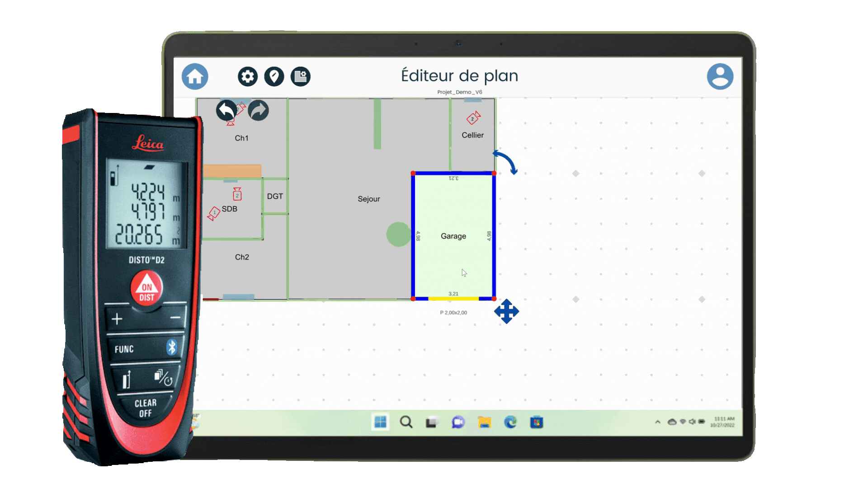868x488 pixels.
Task: Click the left 4,98 Garage dimension
Action: point(418,236)
